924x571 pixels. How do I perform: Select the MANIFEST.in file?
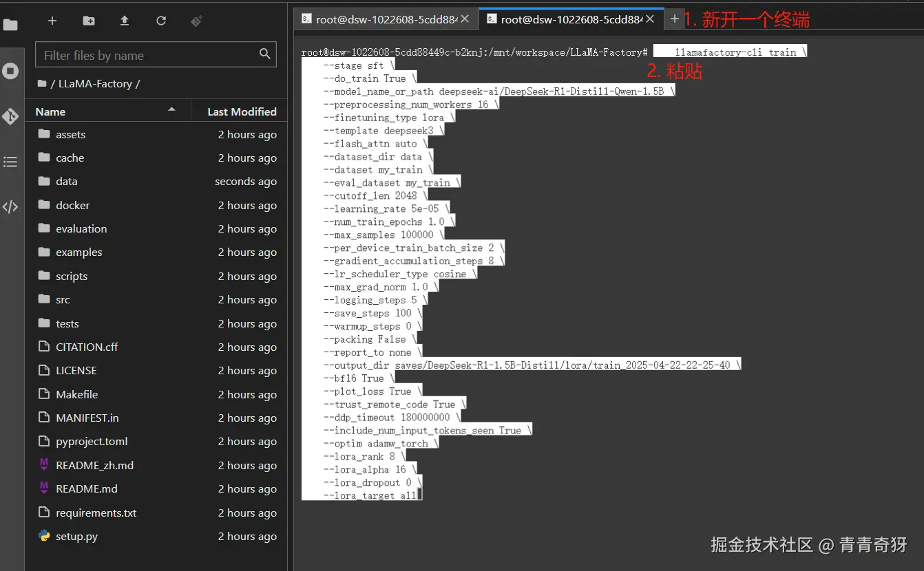click(158, 418)
